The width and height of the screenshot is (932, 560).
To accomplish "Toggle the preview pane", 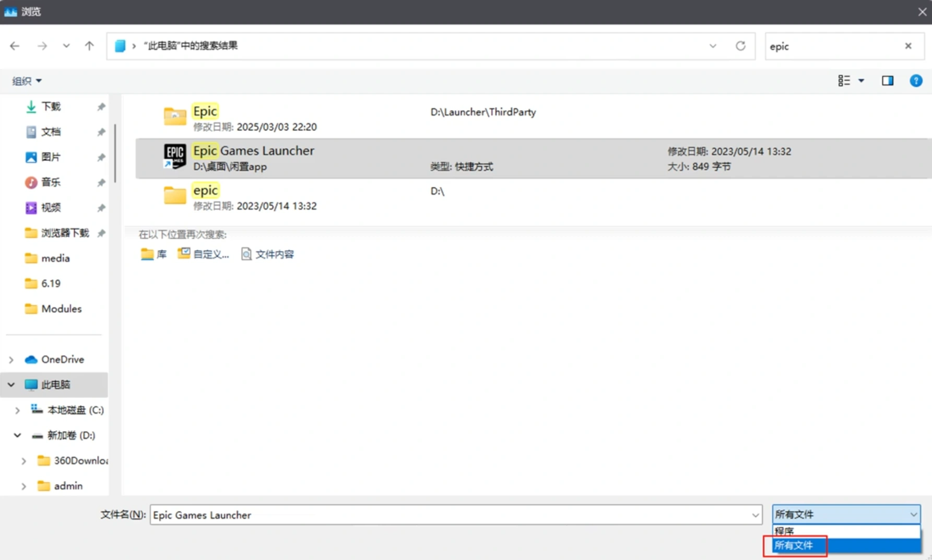I will [x=888, y=80].
